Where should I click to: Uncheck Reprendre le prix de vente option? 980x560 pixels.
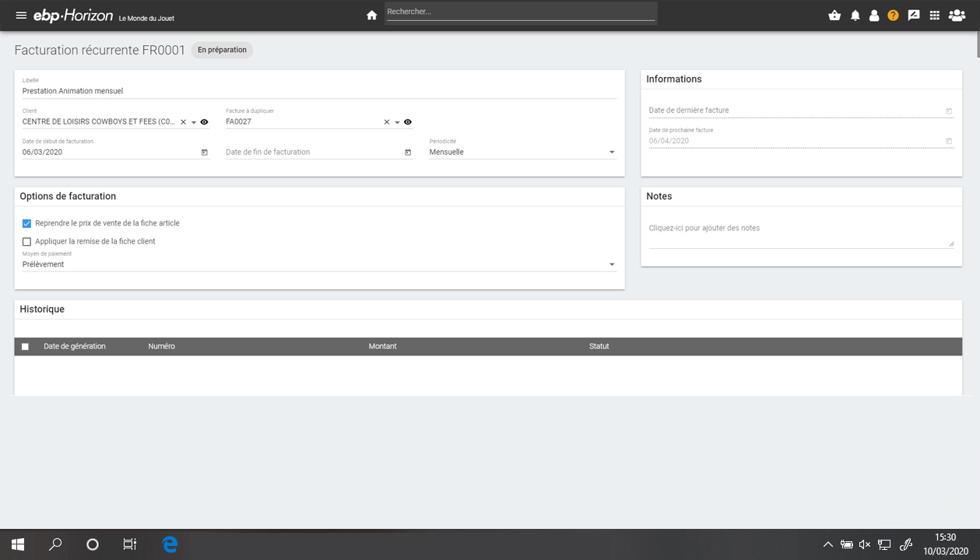click(26, 223)
